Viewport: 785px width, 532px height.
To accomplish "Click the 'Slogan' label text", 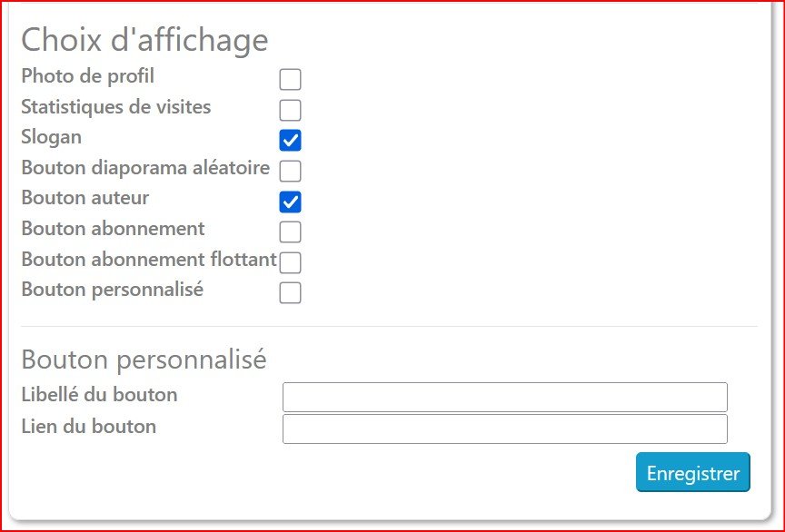I will 51,137.
